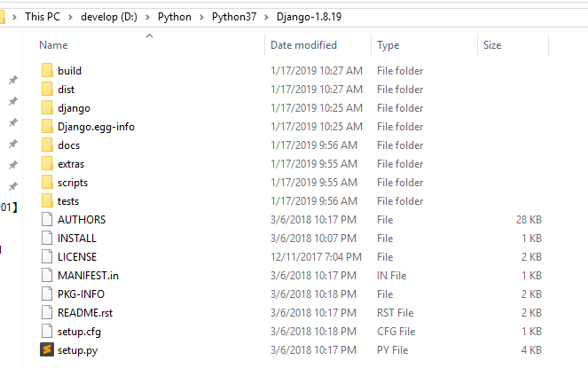Viewport: 588px width, 368px height.
Task: Click the CFG File type of setup.cfg
Action: click(396, 332)
